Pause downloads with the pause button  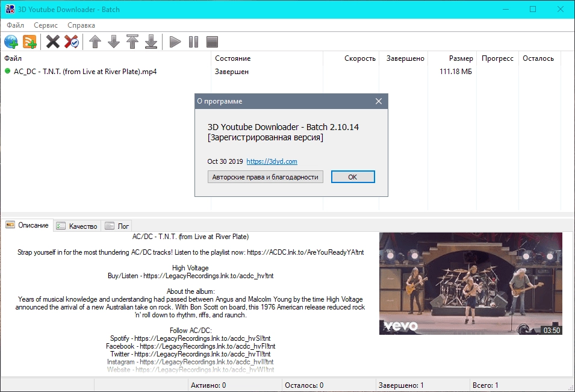tap(194, 42)
